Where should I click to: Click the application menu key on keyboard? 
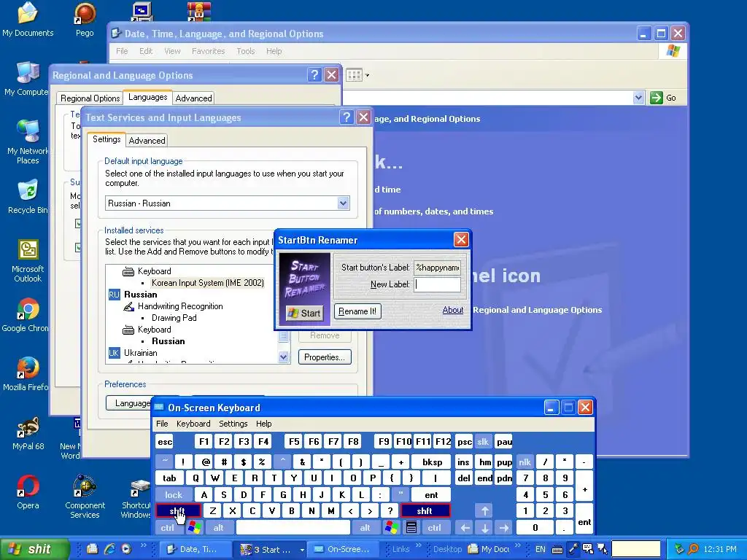coord(411,527)
